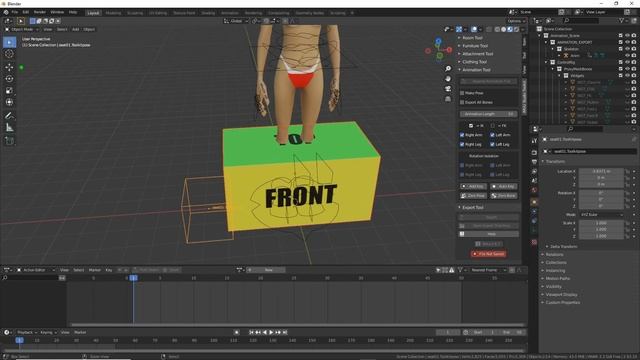Select the 3D Cursor tool

pyautogui.click(x=9, y=54)
